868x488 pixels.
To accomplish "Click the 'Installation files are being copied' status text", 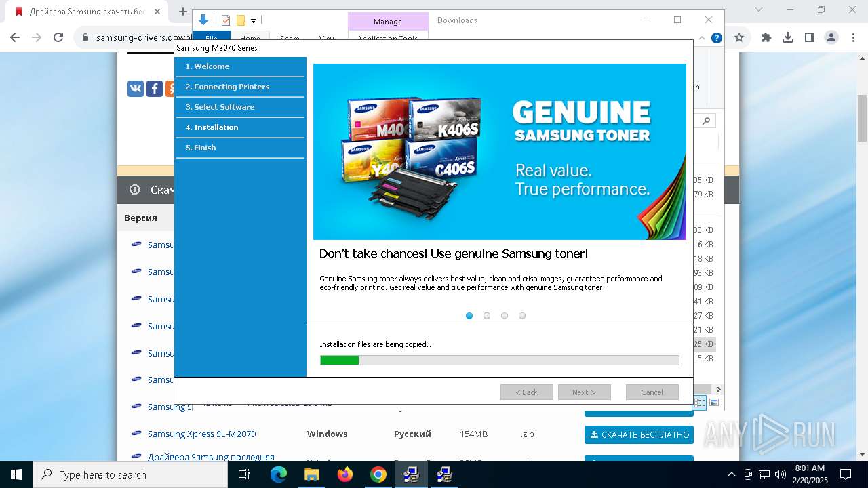I will (376, 344).
